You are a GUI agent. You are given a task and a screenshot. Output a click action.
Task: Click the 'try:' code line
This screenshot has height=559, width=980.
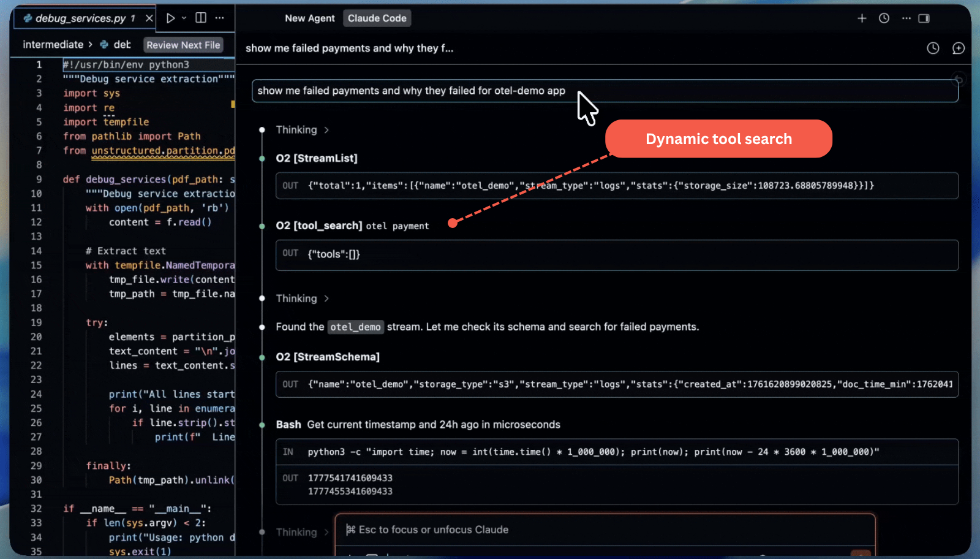tap(97, 322)
